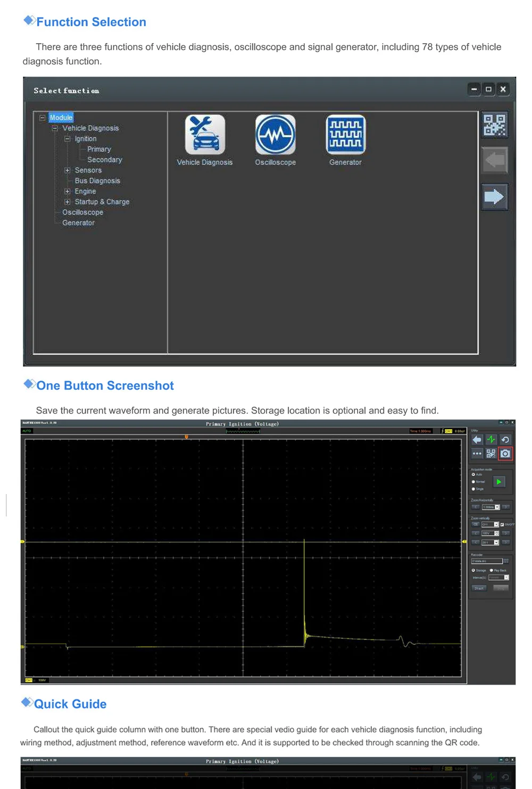The width and height of the screenshot is (532, 789).
Task: Click the waveform overview strip above the grid
Action: coord(243,431)
